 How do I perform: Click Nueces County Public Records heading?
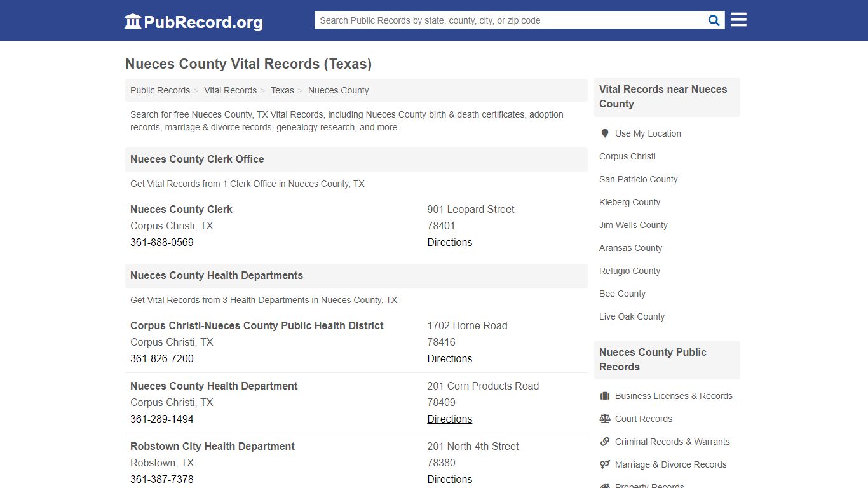coord(653,360)
